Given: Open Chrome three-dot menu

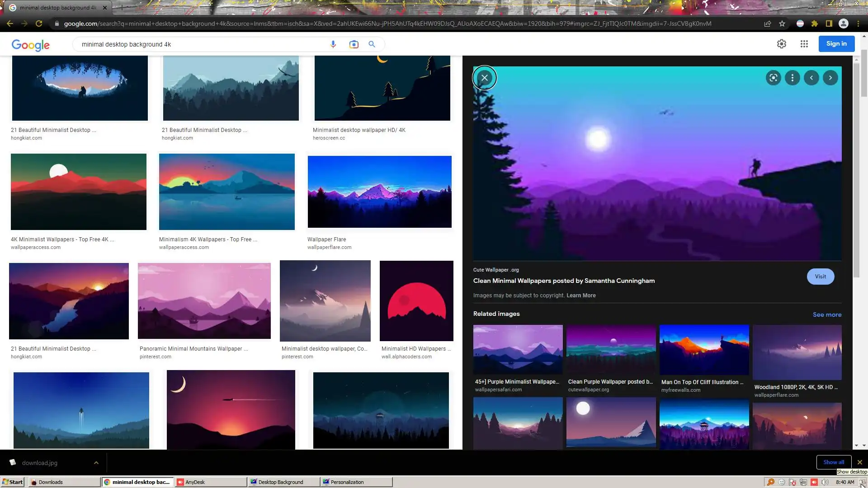Looking at the screenshot, I should (858, 23).
